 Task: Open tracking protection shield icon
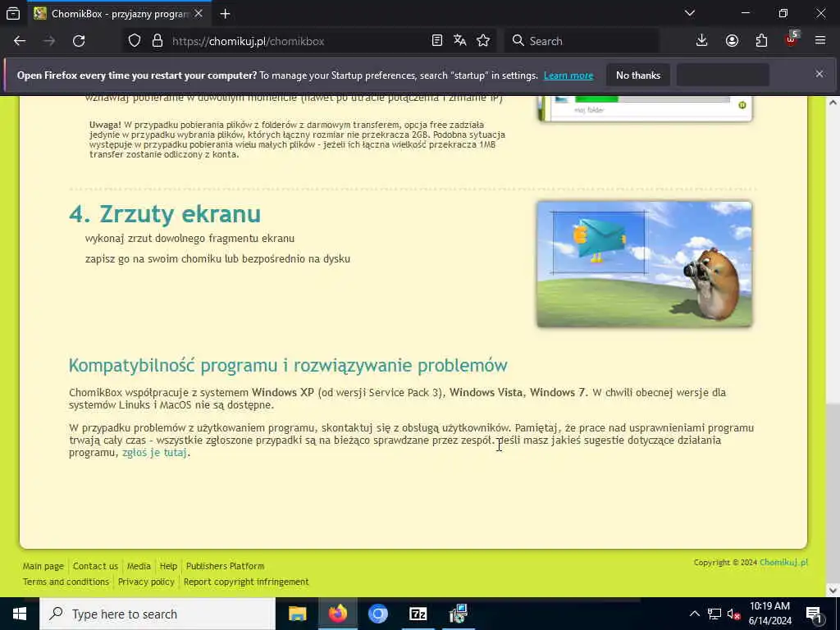(135, 41)
